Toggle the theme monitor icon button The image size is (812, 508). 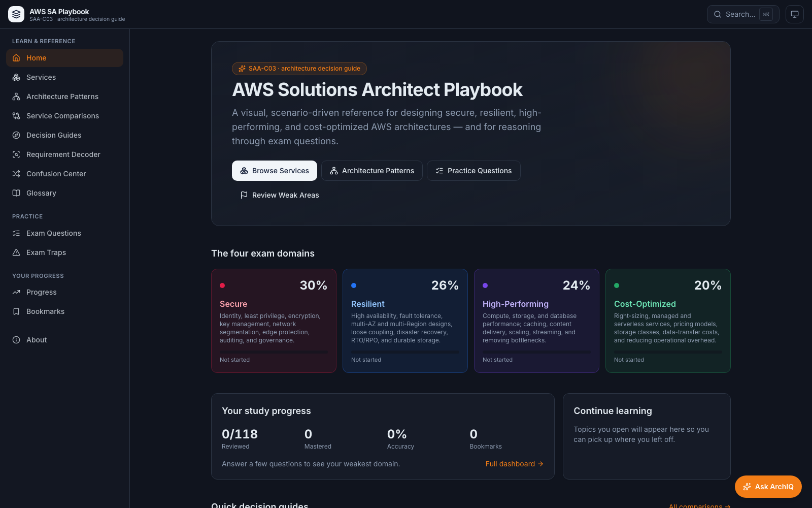(x=795, y=14)
